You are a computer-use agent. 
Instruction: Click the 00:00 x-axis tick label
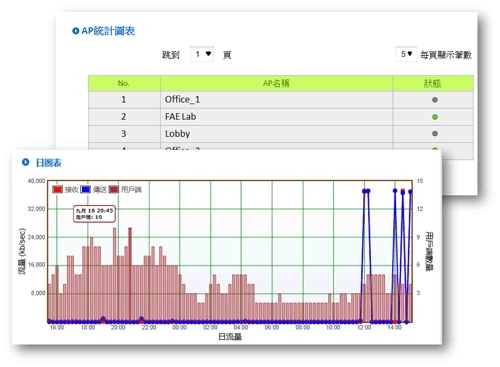[179, 328]
